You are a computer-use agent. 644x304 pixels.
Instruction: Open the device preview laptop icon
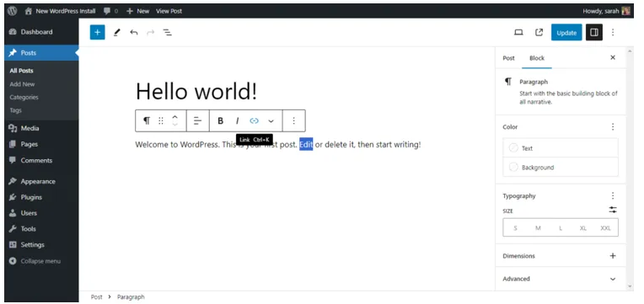[x=518, y=32]
